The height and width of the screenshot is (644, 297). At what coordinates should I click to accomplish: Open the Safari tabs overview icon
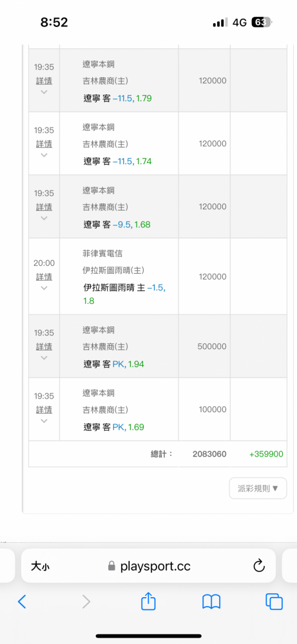(x=274, y=601)
